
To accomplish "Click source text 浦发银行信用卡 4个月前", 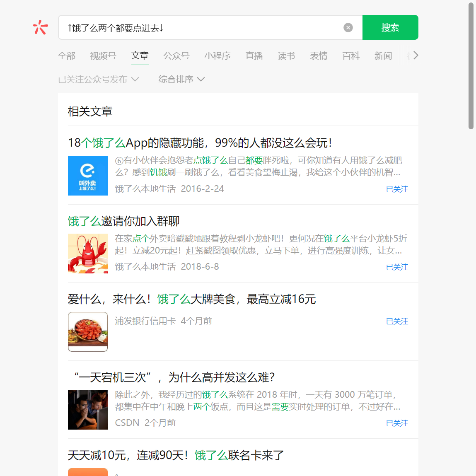I will coord(163,321).
